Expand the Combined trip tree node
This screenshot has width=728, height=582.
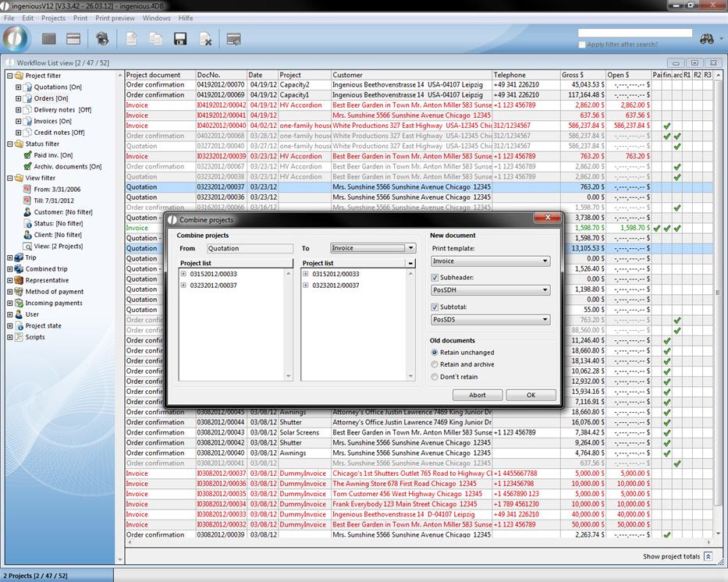(10, 269)
